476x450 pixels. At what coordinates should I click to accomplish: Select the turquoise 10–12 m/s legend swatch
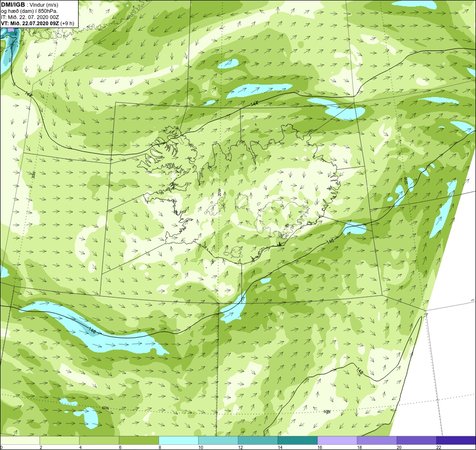tap(218, 440)
